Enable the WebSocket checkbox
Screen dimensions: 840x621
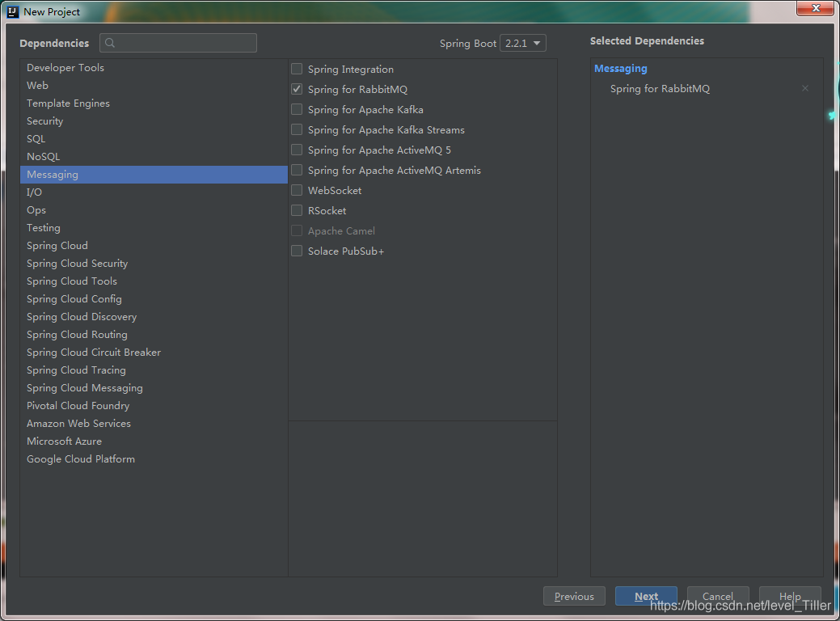pos(297,190)
